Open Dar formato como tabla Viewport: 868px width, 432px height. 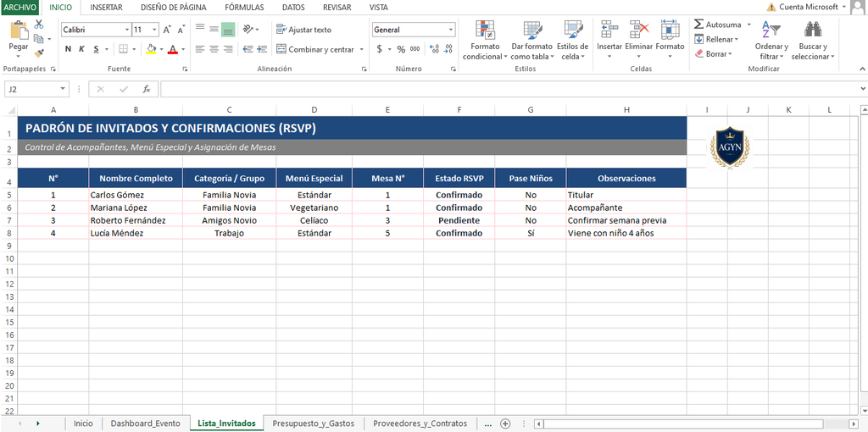532,41
